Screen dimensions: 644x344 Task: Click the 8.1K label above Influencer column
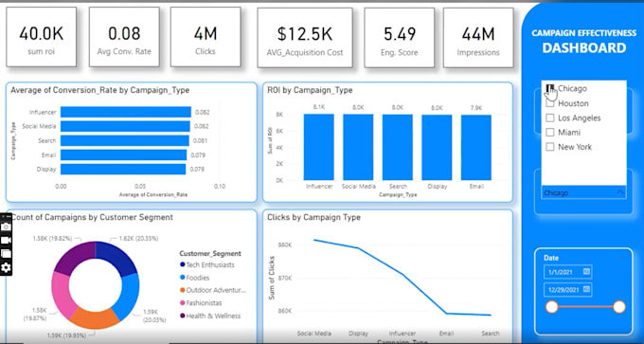(x=319, y=107)
